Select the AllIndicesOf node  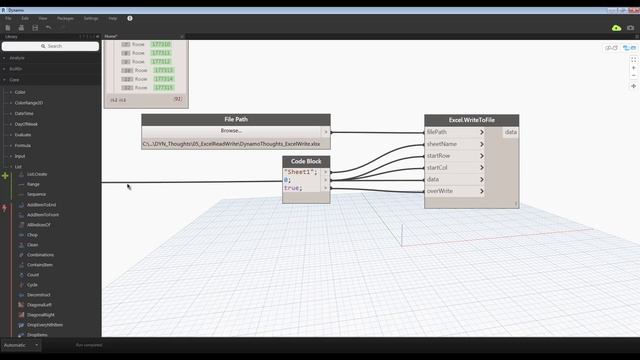point(38,225)
